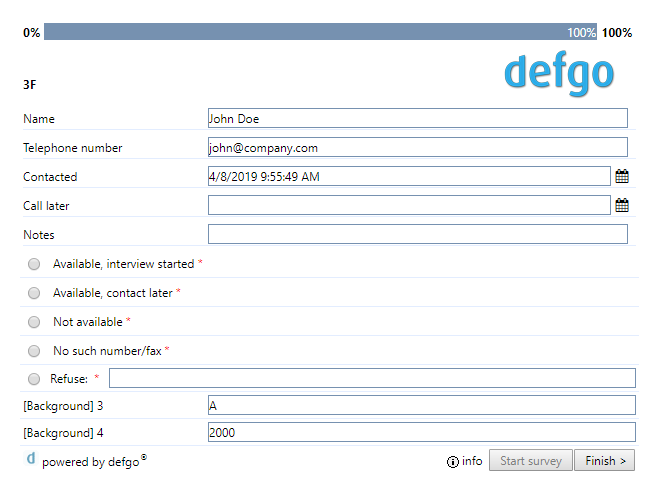Screen dimensions: 650x494
Task: Click the info circle icon
Action: tap(453, 462)
